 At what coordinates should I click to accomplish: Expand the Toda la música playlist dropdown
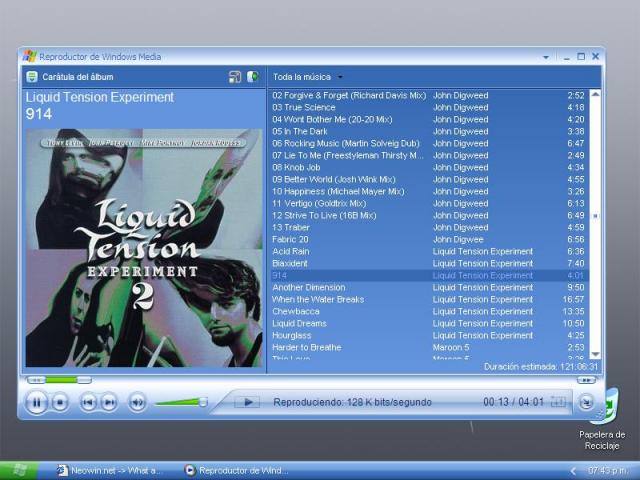coord(340,77)
